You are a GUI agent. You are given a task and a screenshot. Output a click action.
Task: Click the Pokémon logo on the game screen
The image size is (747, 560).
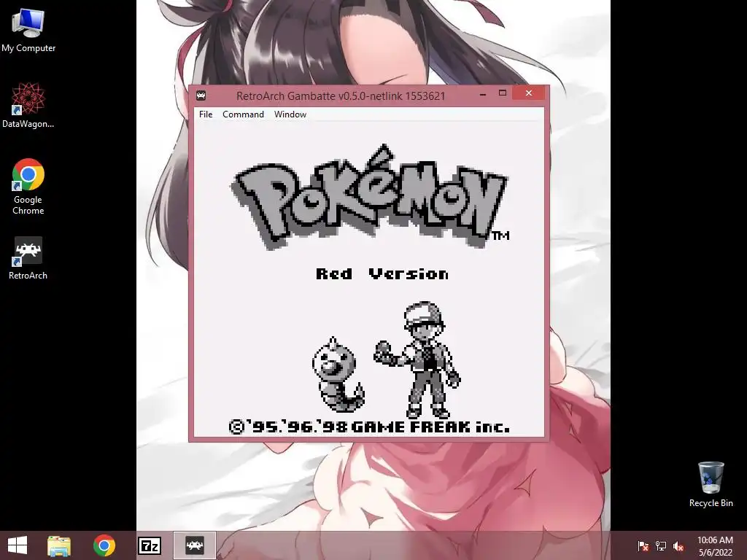[371, 198]
